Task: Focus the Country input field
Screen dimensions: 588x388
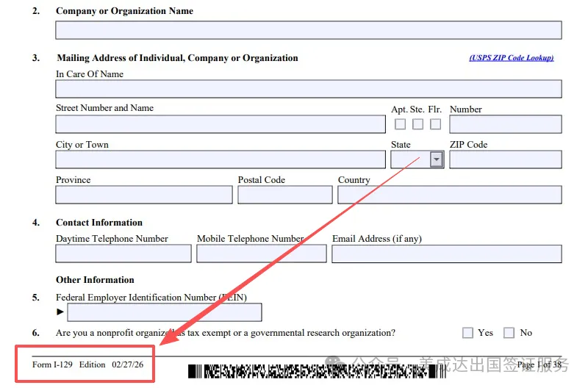Action: pos(449,195)
